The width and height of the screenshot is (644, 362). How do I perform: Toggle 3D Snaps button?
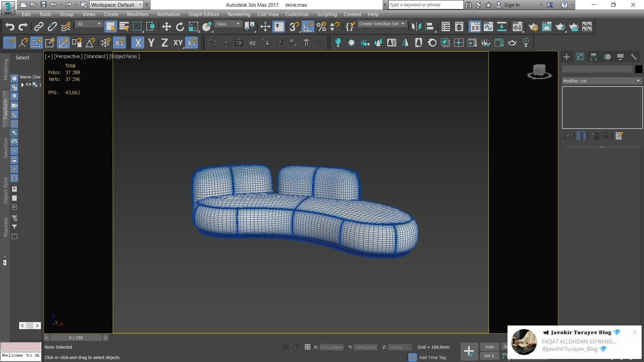point(294,26)
